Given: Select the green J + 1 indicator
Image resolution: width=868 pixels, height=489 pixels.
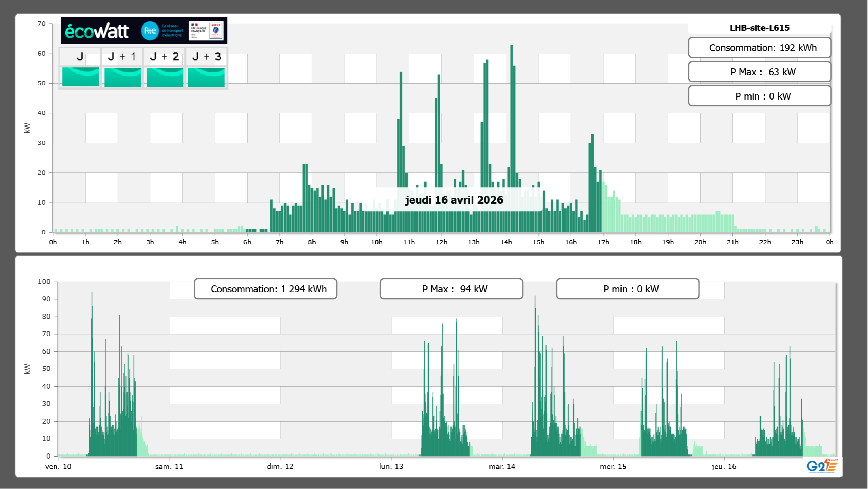Looking at the screenshot, I should click(x=122, y=77).
